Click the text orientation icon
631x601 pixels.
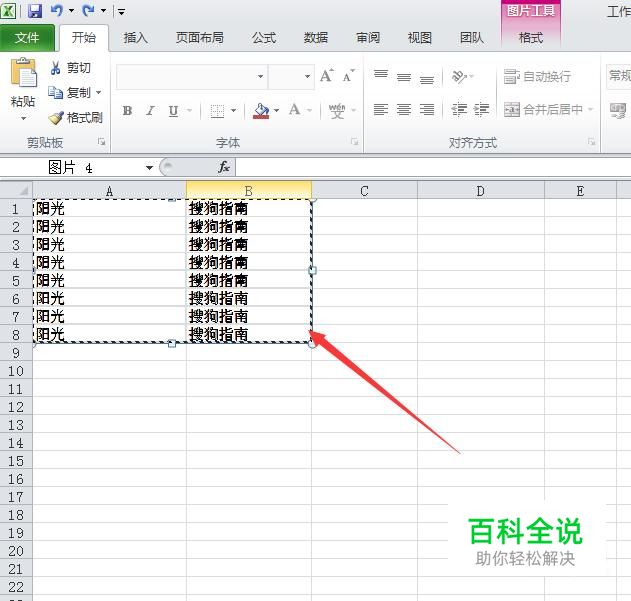click(460, 76)
